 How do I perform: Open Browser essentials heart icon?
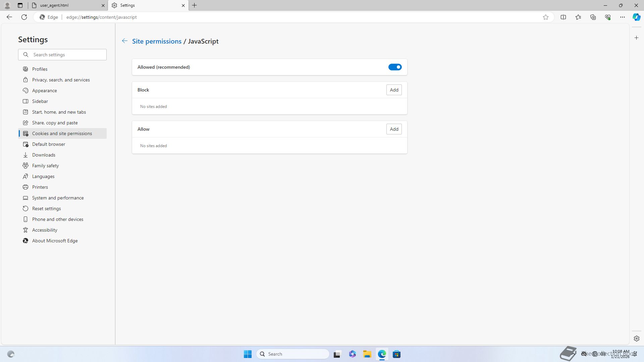point(607,17)
